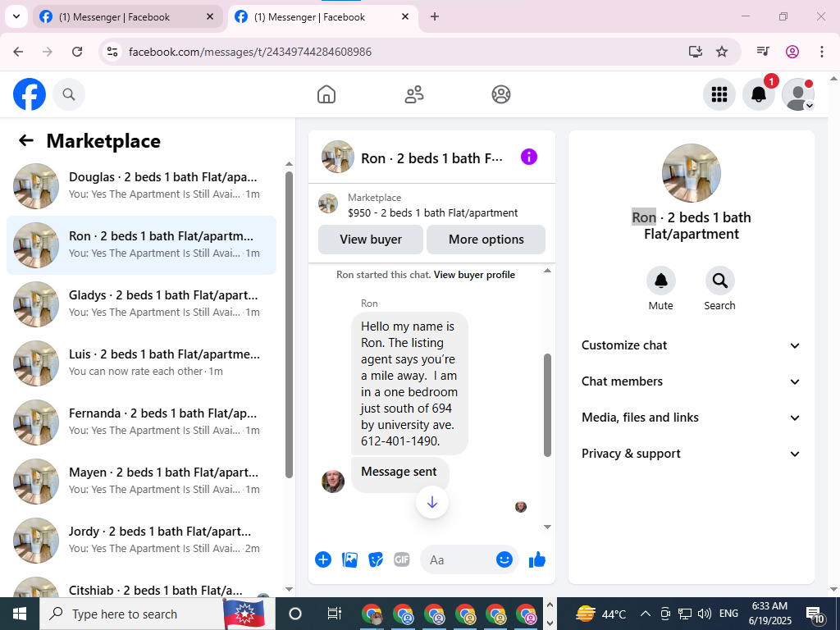The width and height of the screenshot is (840, 630).
Task: Show hidden taskbar tray icons chevron
Action: point(646,614)
